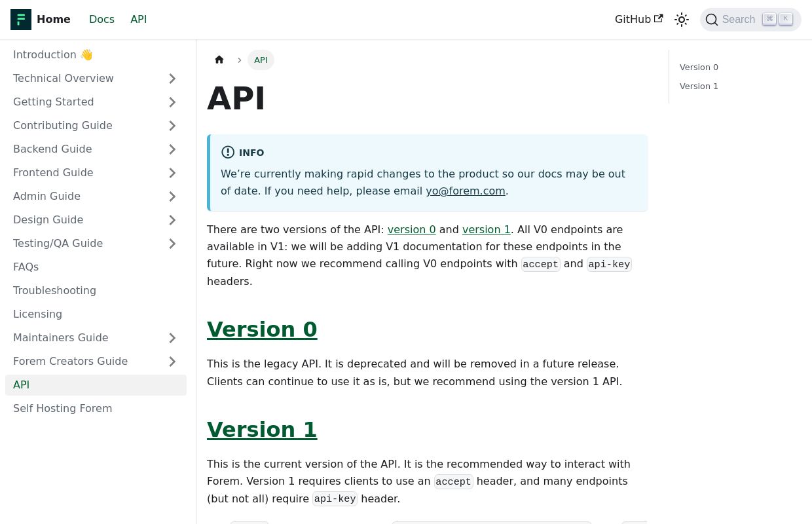Jump to Version 1 in table of contents

pyautogui.click(x=699, y=86)
